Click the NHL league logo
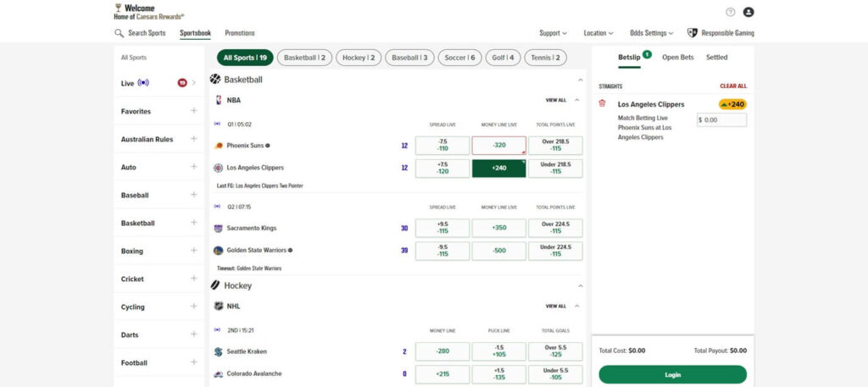Screen dimensions: 868x387 pos(219,307)
